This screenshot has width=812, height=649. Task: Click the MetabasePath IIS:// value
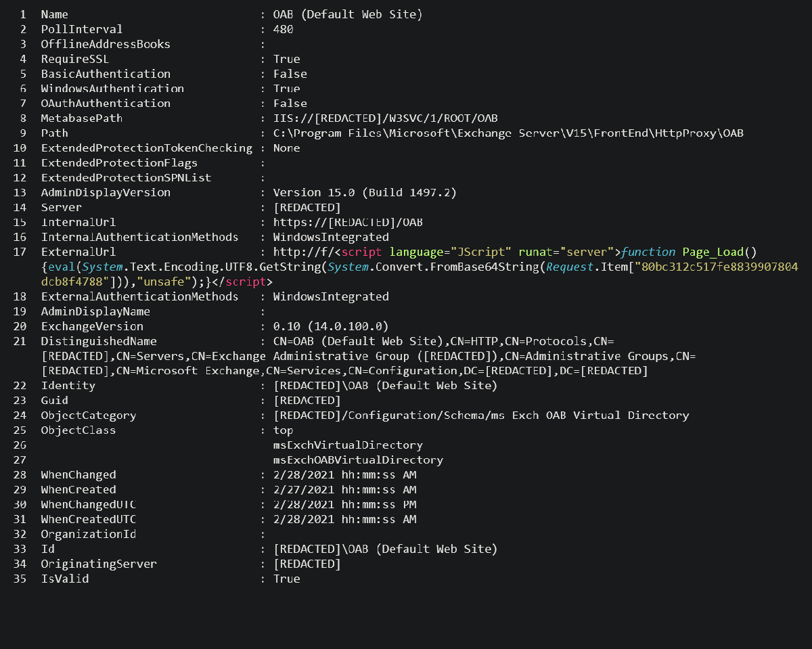[385, 118]
